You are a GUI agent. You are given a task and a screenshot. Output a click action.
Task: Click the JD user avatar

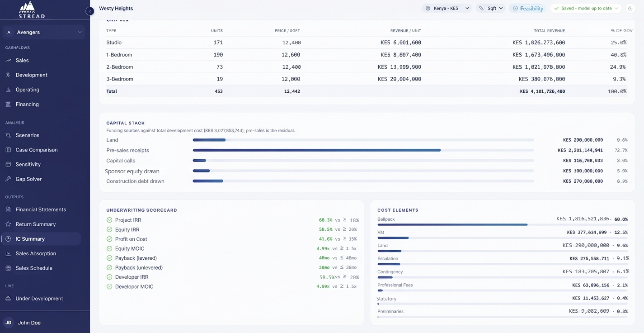pos(8,323)
